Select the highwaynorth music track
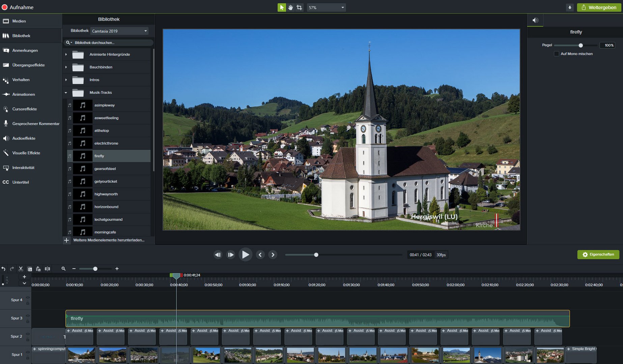Image resolution: width=623 pixels, height=364 pixels. 109,194
